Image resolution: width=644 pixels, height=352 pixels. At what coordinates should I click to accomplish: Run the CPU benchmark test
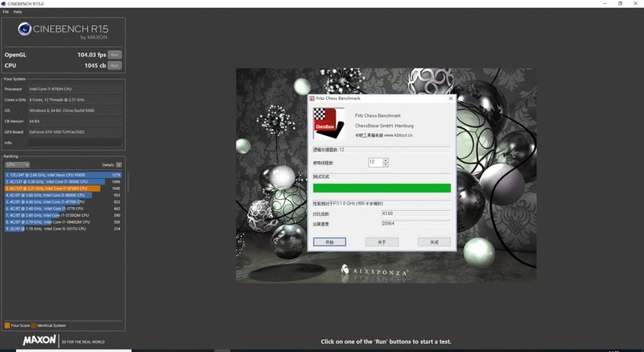[x=114, y=65]
